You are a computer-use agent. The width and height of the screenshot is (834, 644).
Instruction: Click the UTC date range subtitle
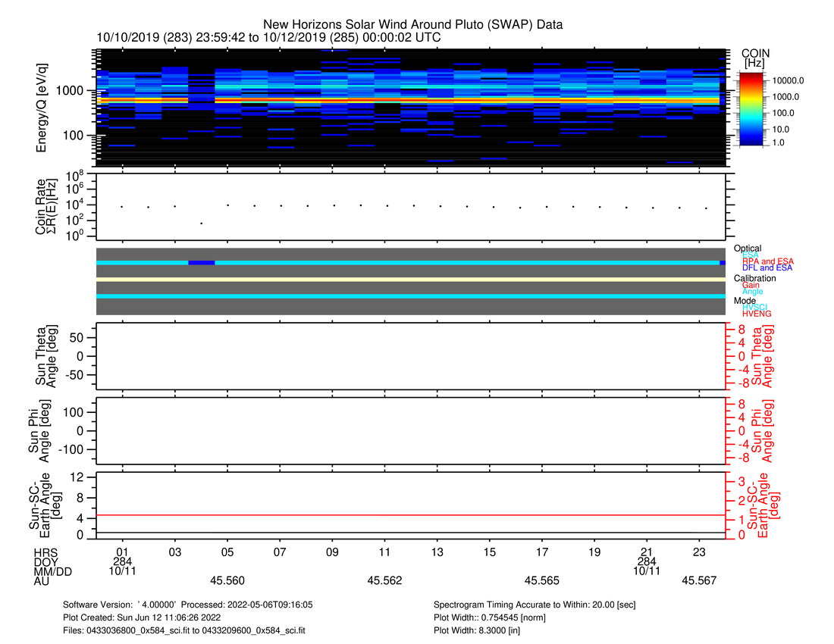268,37
